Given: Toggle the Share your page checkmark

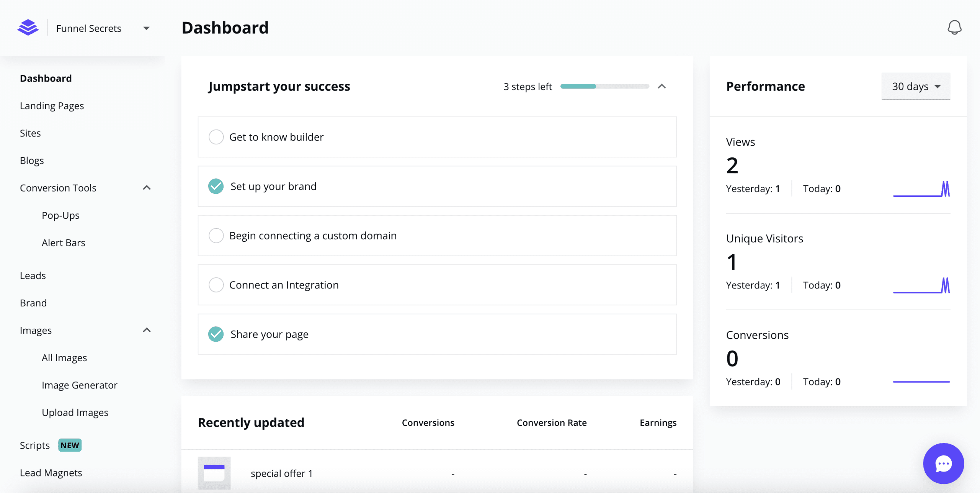Looking at the screenshot, I should (216, 334).
